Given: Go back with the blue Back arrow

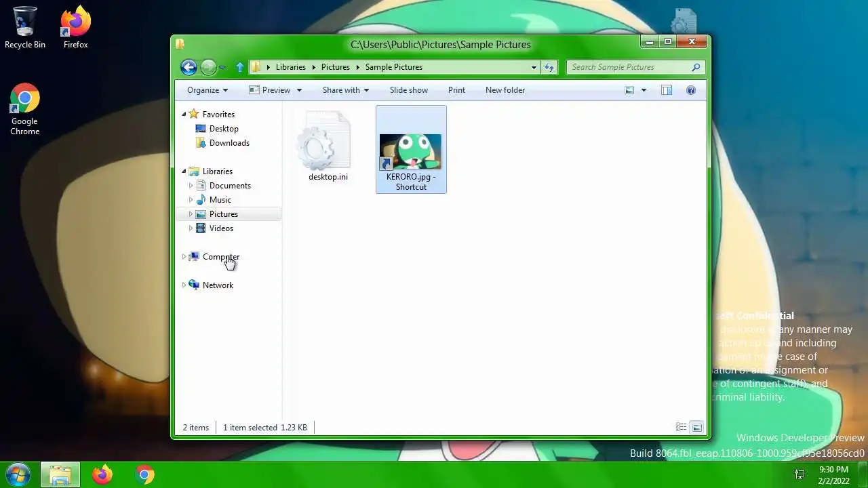Looking at the screenshot, I should [189, 67].
